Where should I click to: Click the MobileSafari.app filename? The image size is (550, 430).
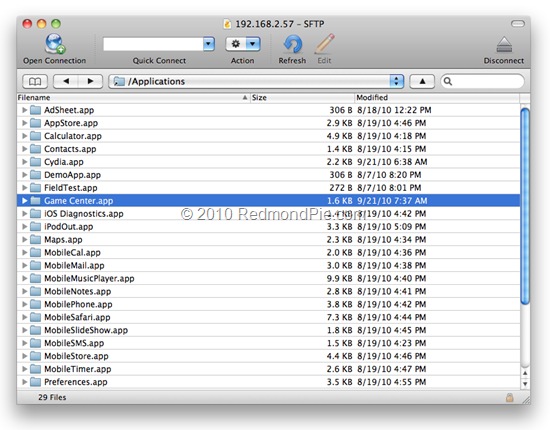click(77, 317)
